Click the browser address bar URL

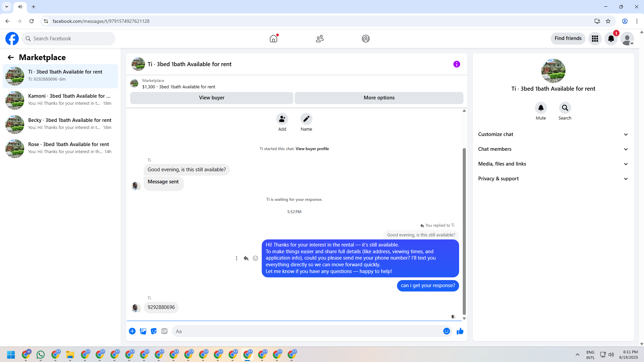coord(101,21)
